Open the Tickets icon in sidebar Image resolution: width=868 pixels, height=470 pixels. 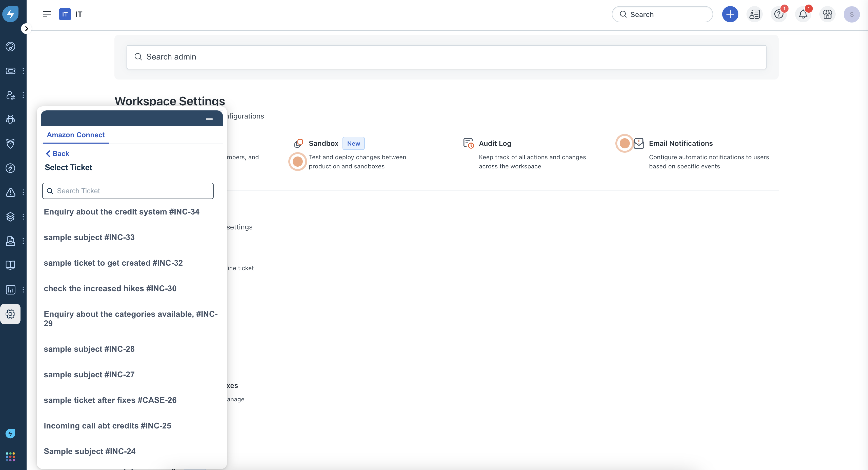point(10,71)
